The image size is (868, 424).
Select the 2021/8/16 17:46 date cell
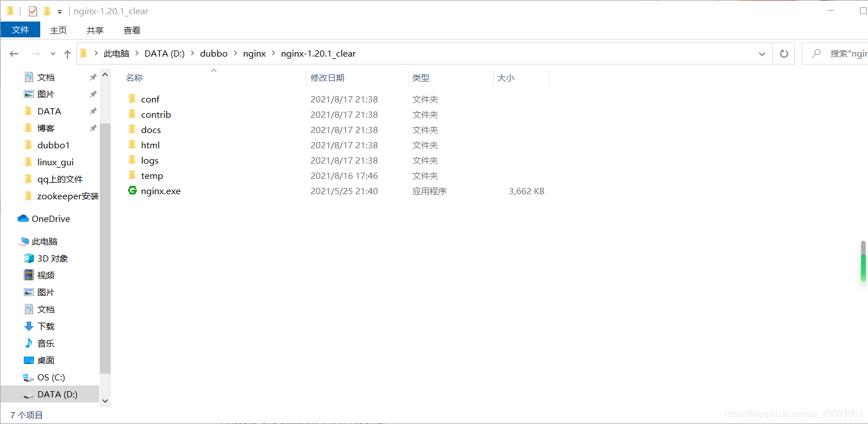344,176
